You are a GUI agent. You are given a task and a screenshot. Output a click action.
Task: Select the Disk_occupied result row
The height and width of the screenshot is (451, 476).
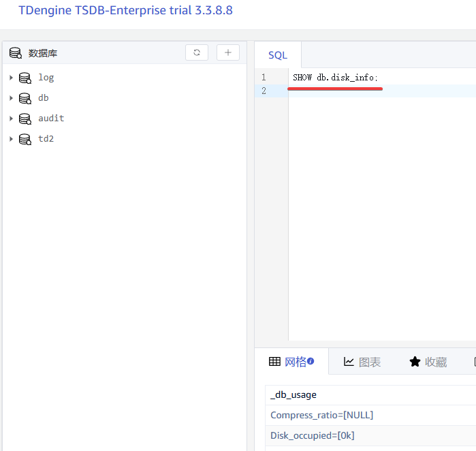[x=313, y=435]
